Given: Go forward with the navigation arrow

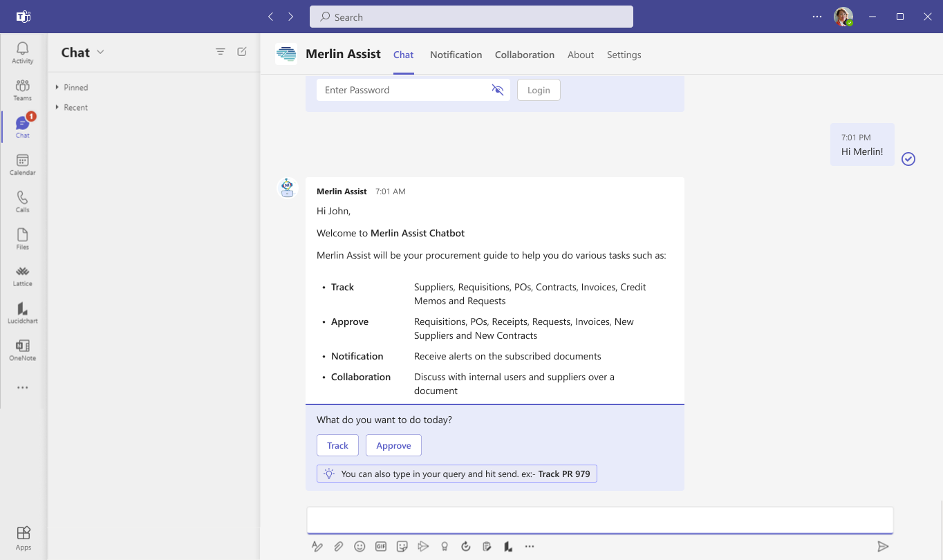Looking at the screenshot, I should click(291, 17).
